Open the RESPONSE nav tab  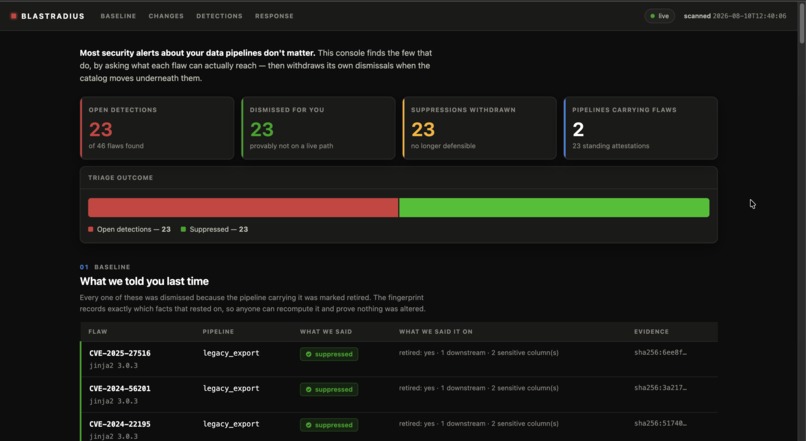pyautogui.click(x=274, y=16)
